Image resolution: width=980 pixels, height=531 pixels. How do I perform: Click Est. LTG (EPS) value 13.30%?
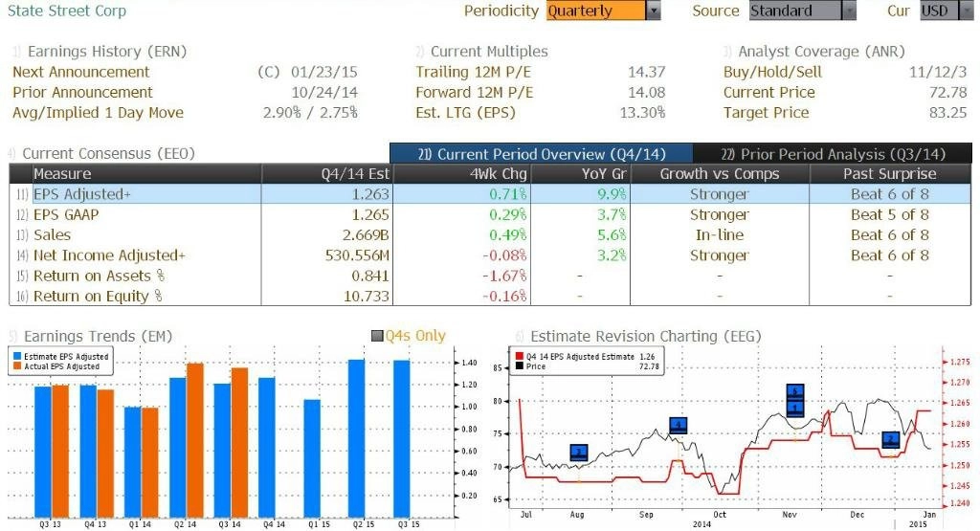(642, 113)
